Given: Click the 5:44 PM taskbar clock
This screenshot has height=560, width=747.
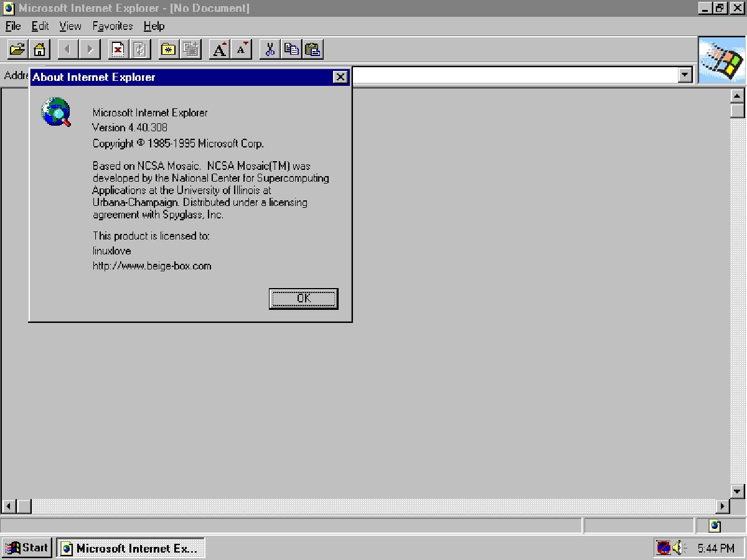Looking at the screenshot, I should [716, 549].
